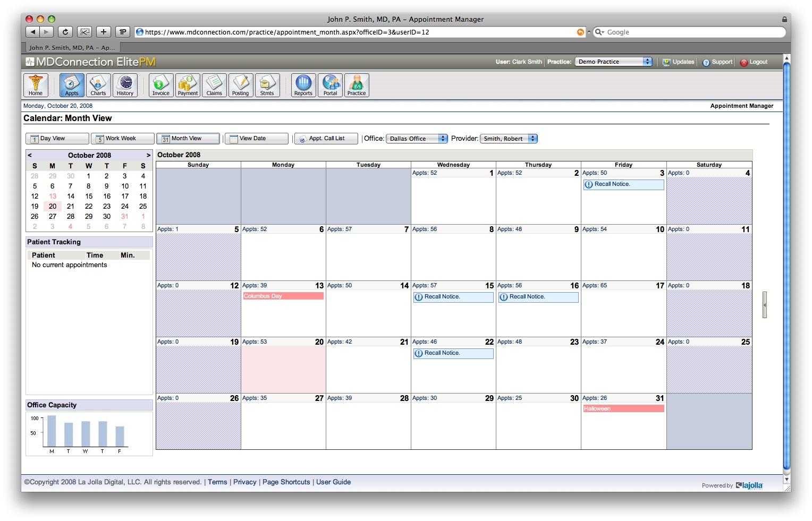Image resolution: width=812 pixels, height=521 pixels.
Task: Click the Friday bar in Office Capacity chart
Action: click(x=120, y=437)
